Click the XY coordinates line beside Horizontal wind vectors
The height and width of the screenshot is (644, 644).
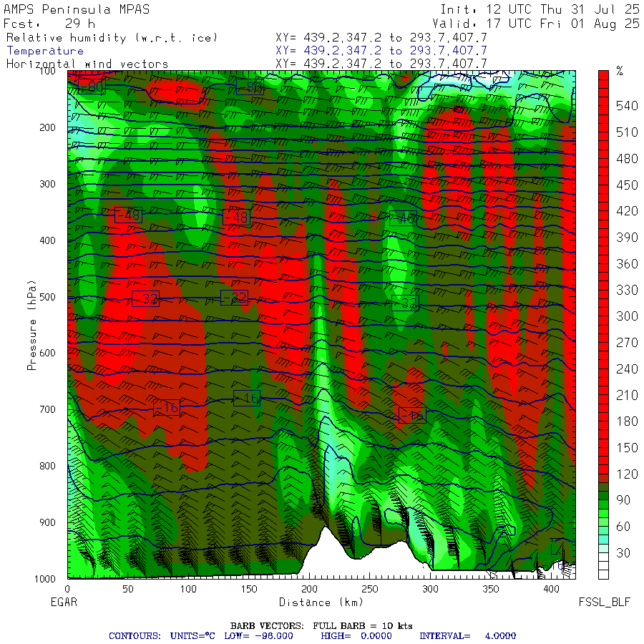[381, 64]
